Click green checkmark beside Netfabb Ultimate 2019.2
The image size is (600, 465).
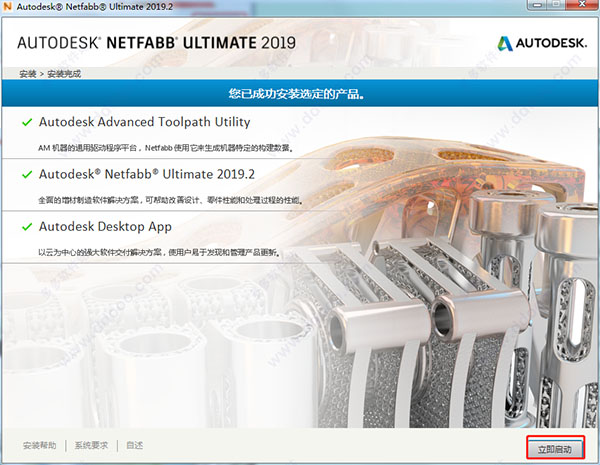pos(27,175)
